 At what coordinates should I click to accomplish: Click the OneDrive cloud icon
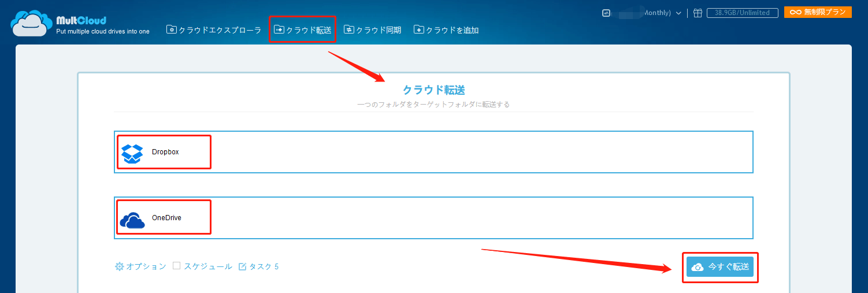[132, 220]
